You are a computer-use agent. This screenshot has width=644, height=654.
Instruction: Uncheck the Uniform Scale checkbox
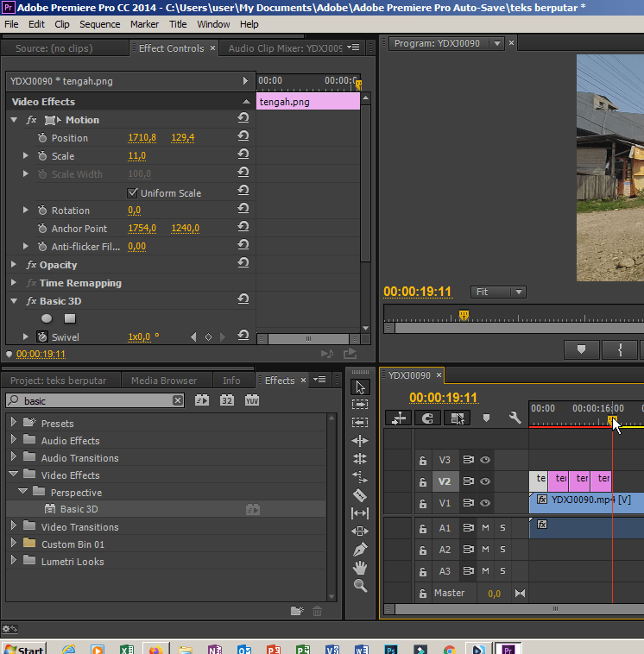132,192
